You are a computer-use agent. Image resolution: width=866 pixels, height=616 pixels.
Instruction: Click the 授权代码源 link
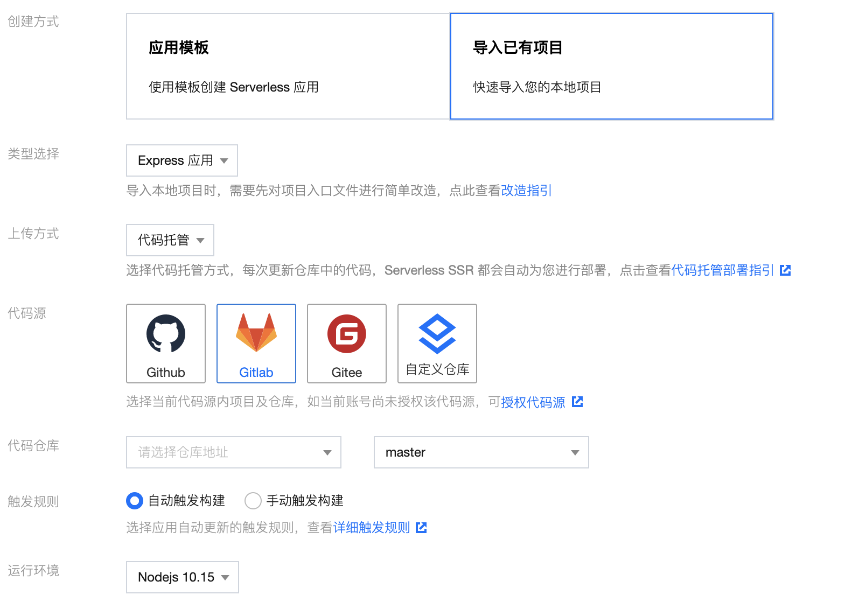(533, 402)
